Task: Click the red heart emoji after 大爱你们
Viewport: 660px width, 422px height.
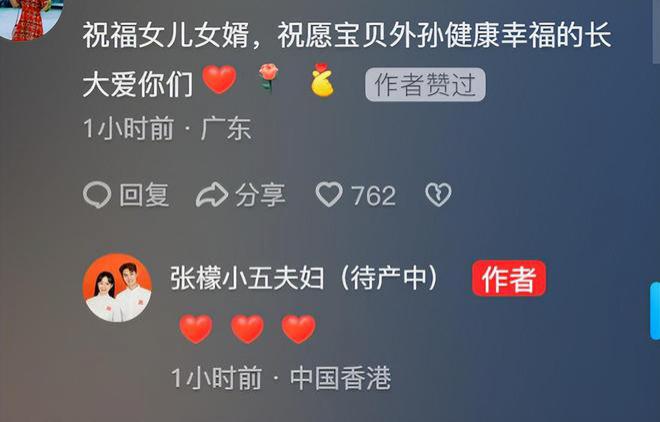Action: point(219,80)
